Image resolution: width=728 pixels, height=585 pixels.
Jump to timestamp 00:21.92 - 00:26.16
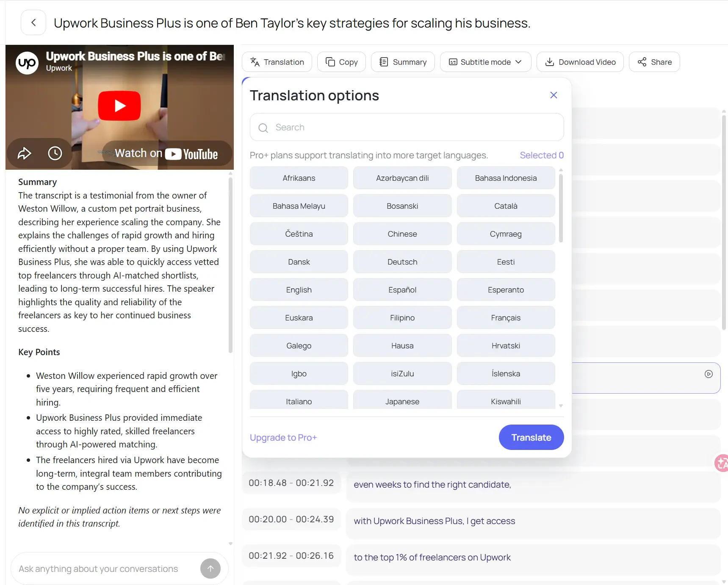(x=291, y=556)
